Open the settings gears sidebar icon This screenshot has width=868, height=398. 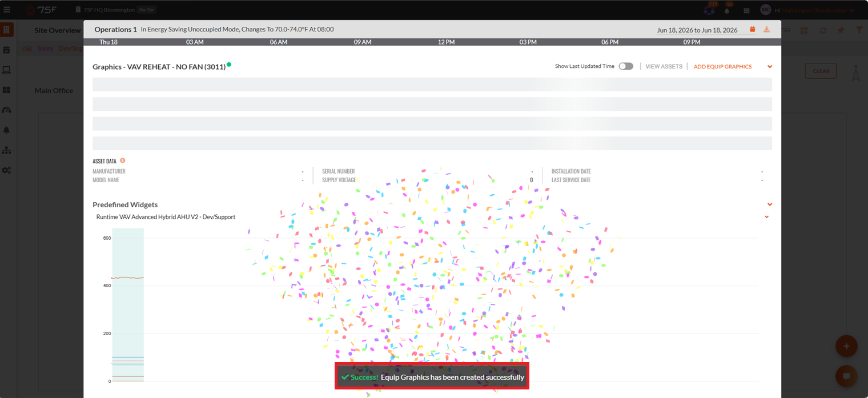tap(7, 170)
